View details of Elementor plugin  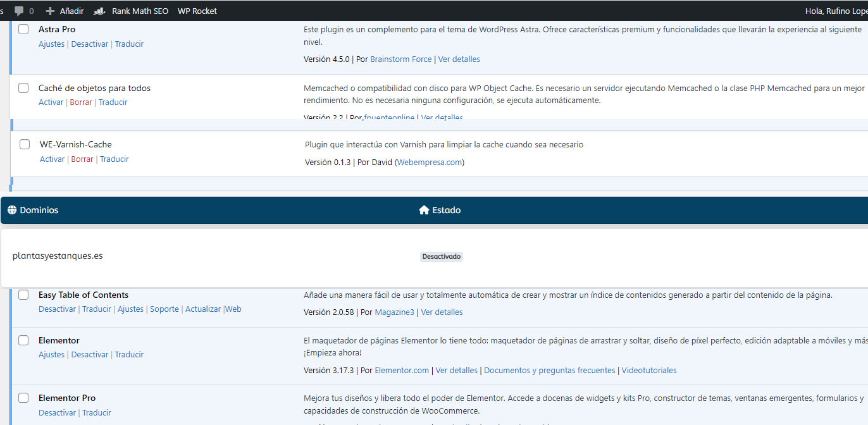click(457, 371)
